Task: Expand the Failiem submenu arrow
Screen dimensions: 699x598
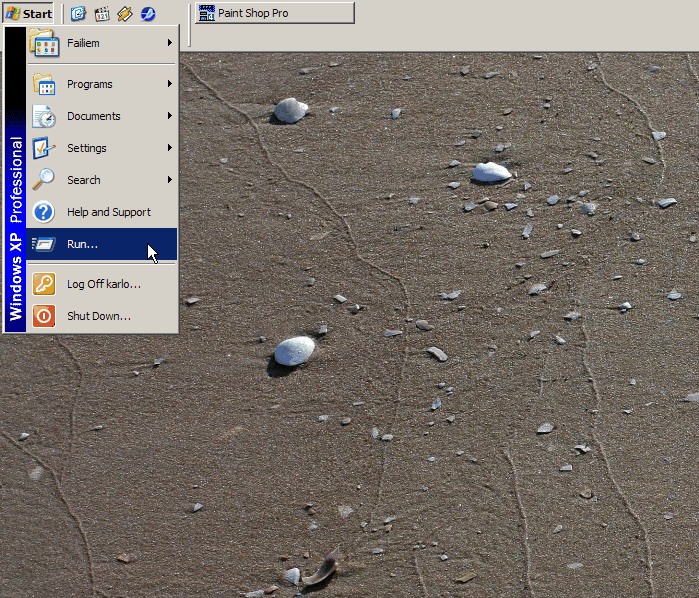Action: 170,43
